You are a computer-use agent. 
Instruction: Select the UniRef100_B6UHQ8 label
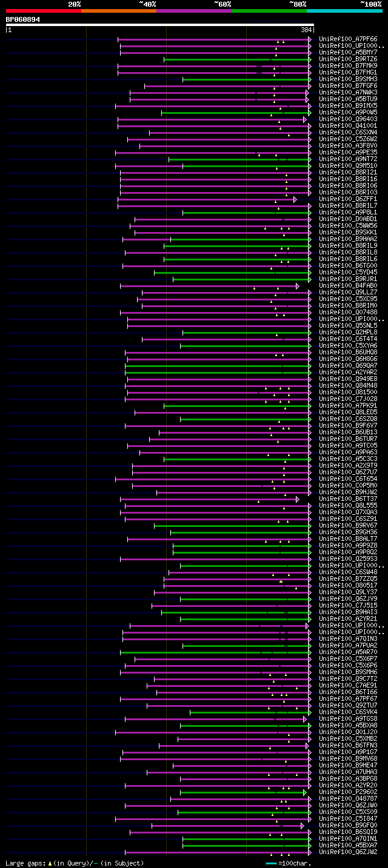point(348,353)
